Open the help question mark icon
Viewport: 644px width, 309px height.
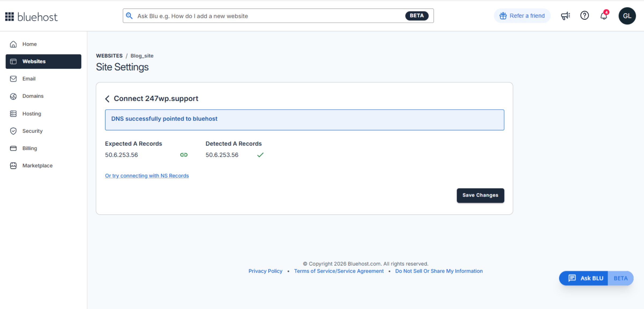[x=584, y=16]
